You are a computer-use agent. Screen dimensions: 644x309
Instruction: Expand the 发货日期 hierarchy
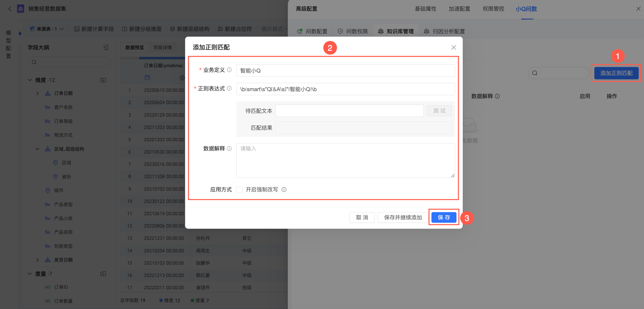pos(37,260)
